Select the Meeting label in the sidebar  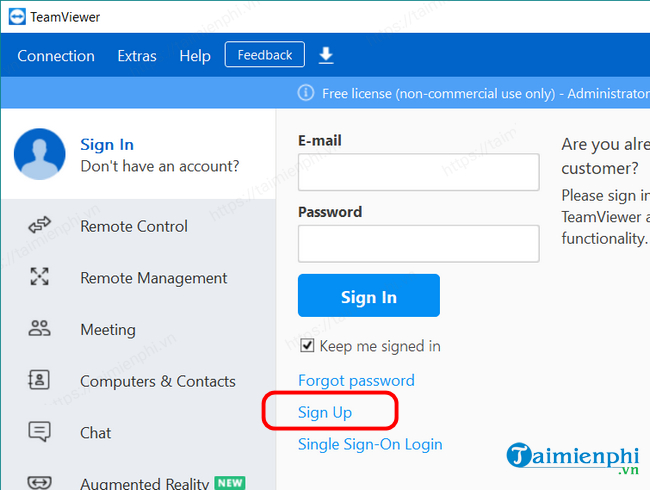pos(108,330)
